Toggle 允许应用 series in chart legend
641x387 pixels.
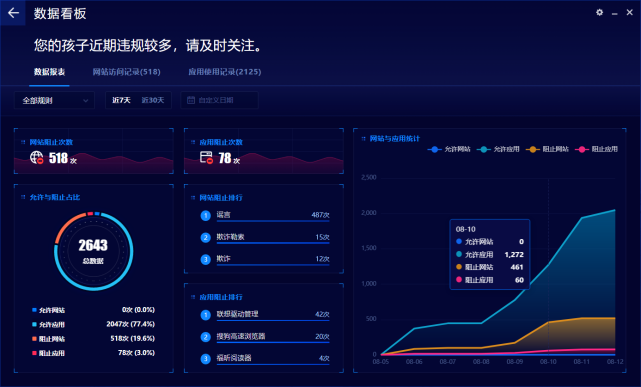(498, 149)
